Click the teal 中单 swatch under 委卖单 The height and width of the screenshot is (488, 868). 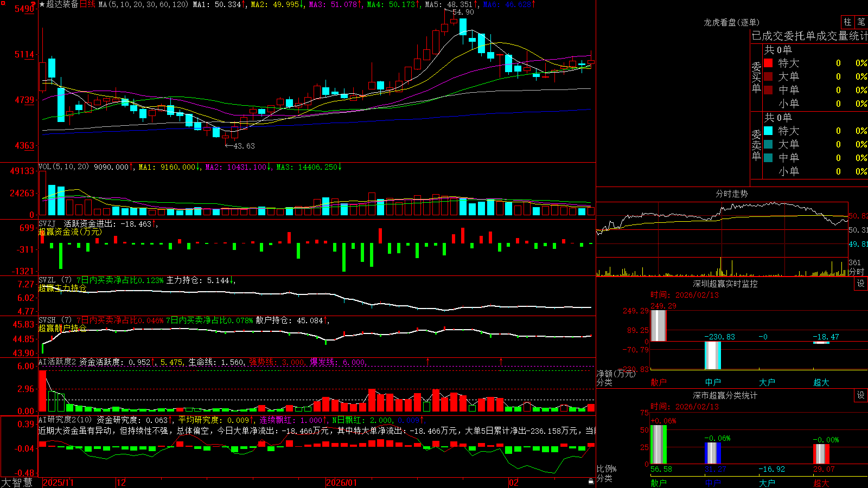point(768,158)
